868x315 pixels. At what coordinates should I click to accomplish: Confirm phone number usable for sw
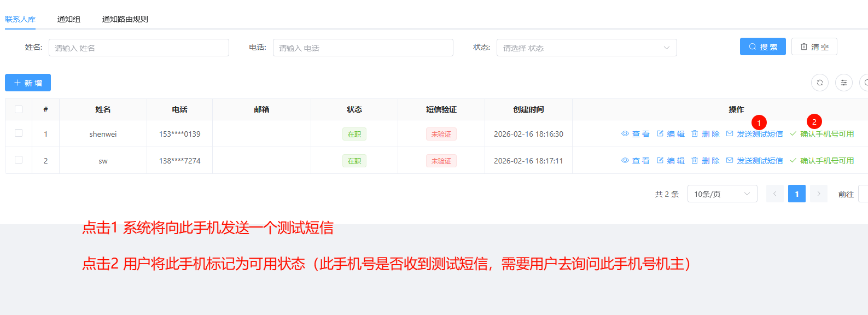(822, 161)
